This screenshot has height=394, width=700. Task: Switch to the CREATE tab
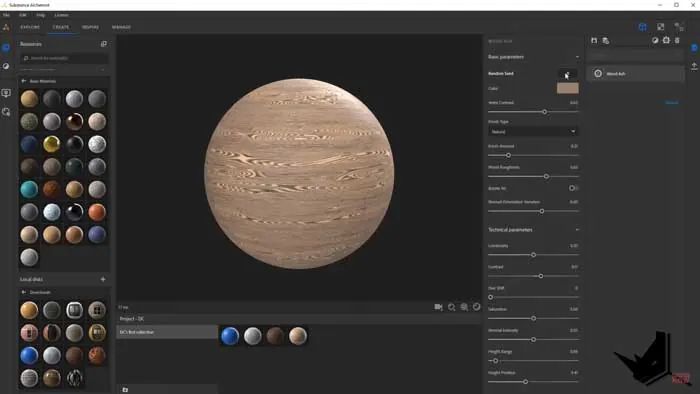point(61,27)
